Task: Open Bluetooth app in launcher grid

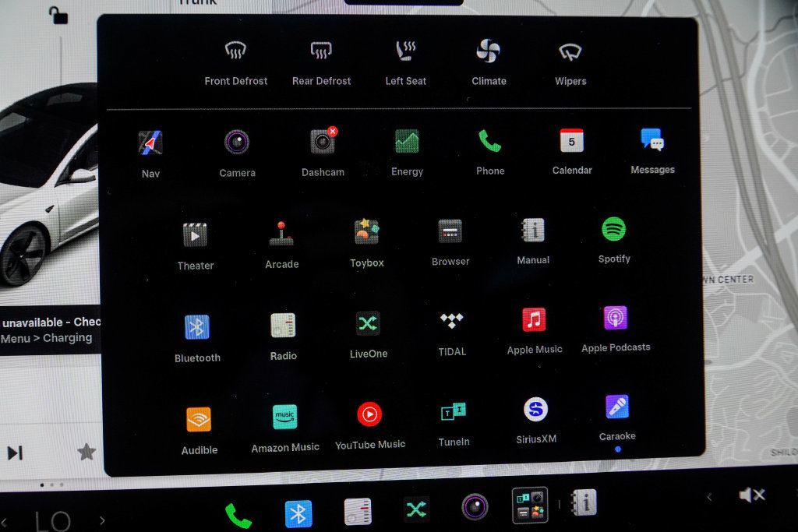Action: 197,339
